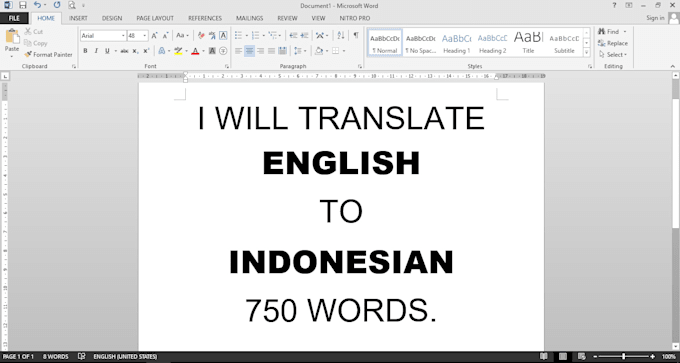Click the 100% zoom level
Image resolution: width=680 pixels, height=363 pixels.
coord(670,356)
